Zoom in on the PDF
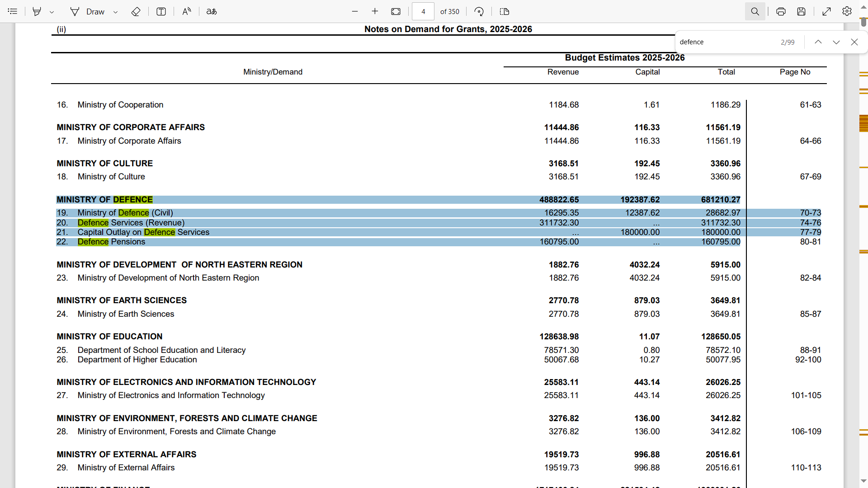Viewport: 868px width, 488px height. tap(375, 11)
